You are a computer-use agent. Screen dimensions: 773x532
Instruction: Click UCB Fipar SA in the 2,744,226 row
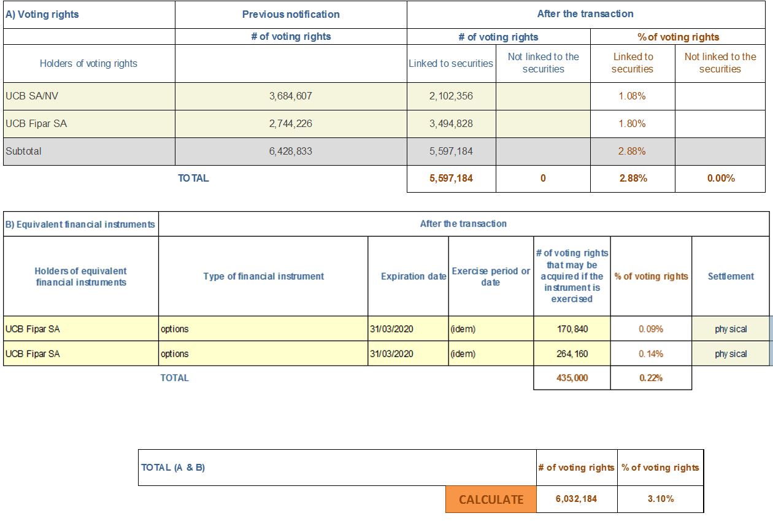pos(89,124)
